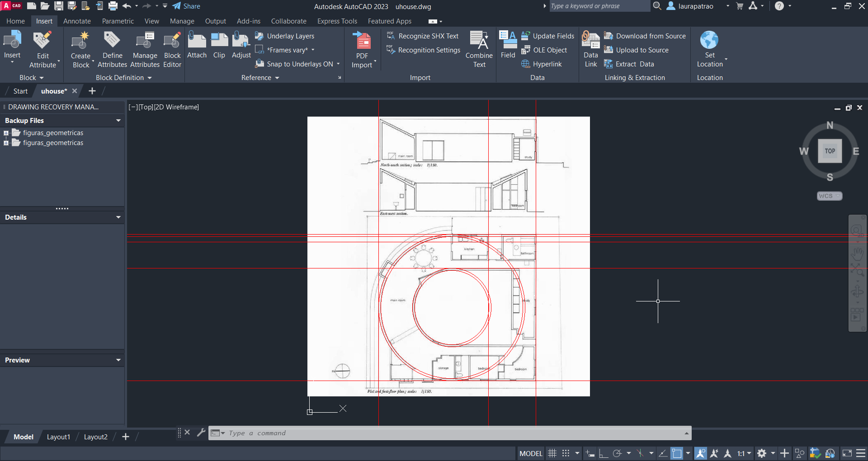Screen dimensions: 868x461
Task: Click the Attach reference tool
Action: click(x=197, y=44)
